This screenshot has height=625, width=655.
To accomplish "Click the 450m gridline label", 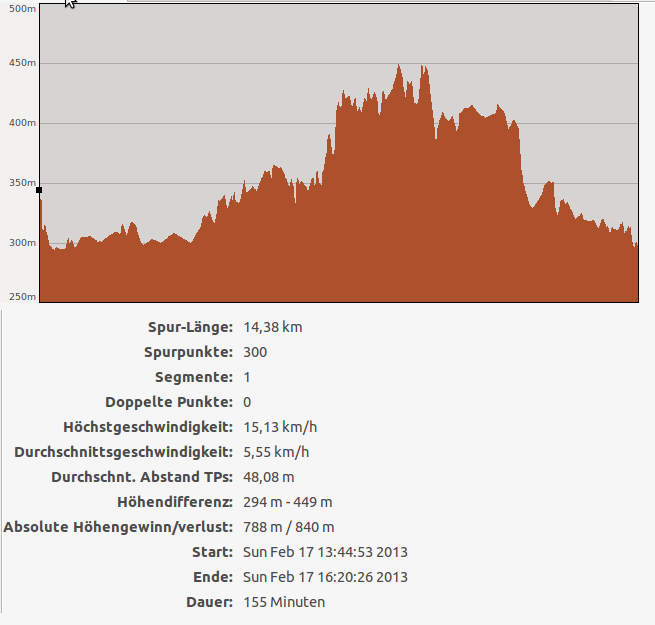I will 21,63.
